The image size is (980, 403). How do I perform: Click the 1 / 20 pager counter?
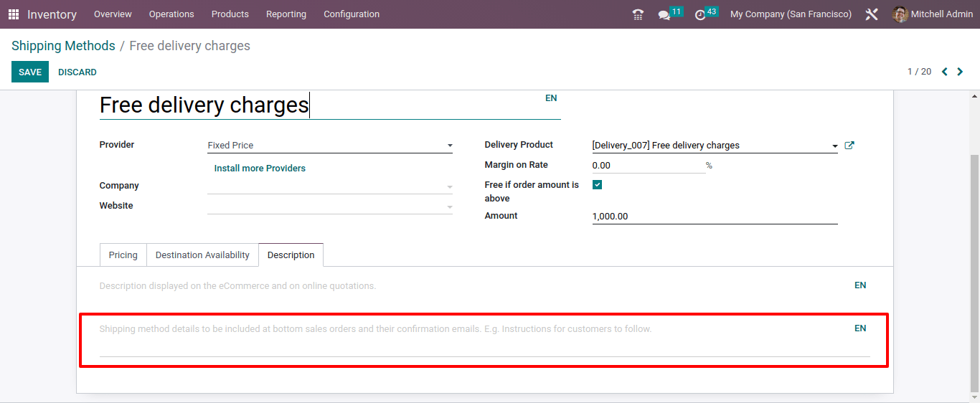[x=919, y=72]
